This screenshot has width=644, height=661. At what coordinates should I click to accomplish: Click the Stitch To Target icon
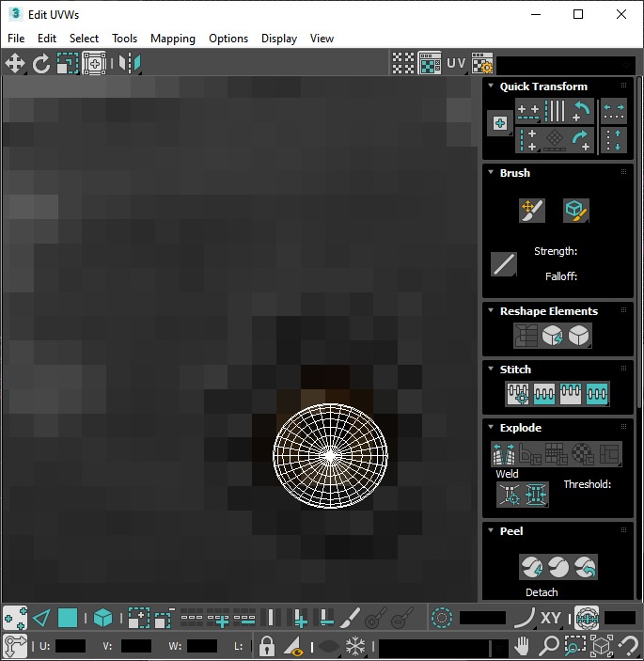[518, 394]
